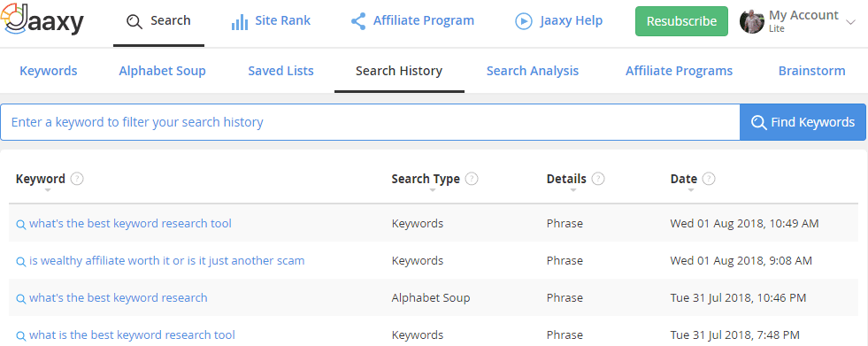Open the Saved Lists tab
This screenshot has height=346, width=868.
click(280, 71)
